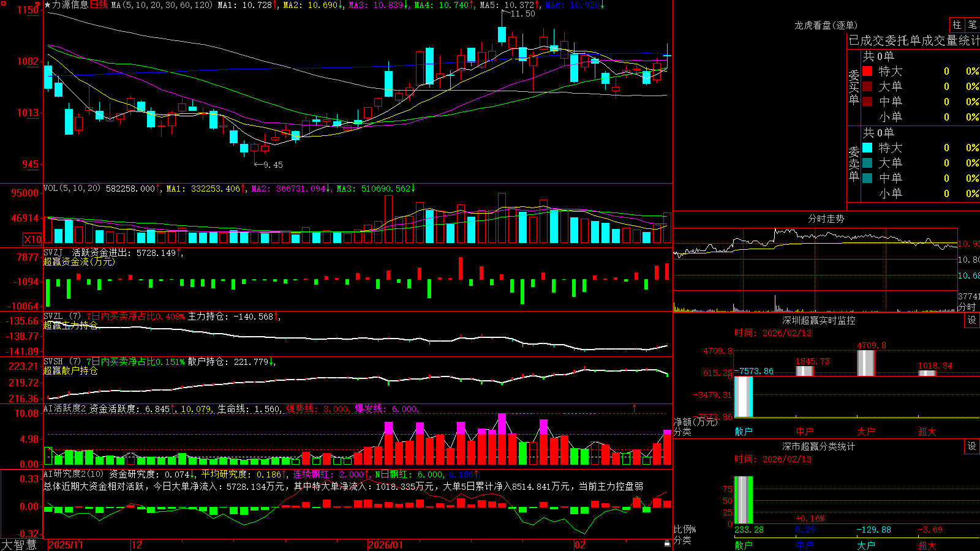
Task: Select 散户 in 深圳超赢实时监控 chart
Action: point(744,432)
